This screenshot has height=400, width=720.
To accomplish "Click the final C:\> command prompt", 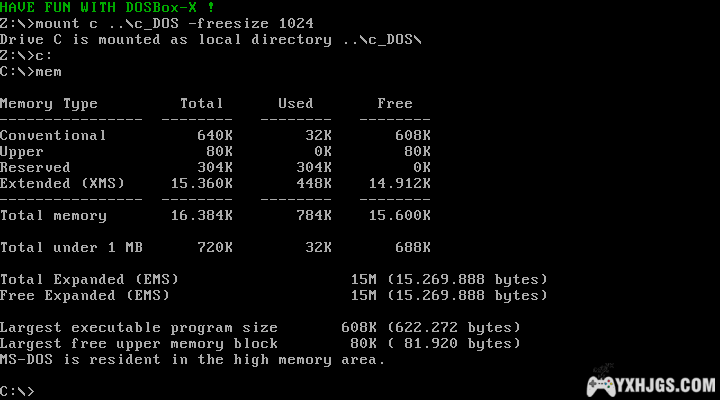I will [18, 391].
